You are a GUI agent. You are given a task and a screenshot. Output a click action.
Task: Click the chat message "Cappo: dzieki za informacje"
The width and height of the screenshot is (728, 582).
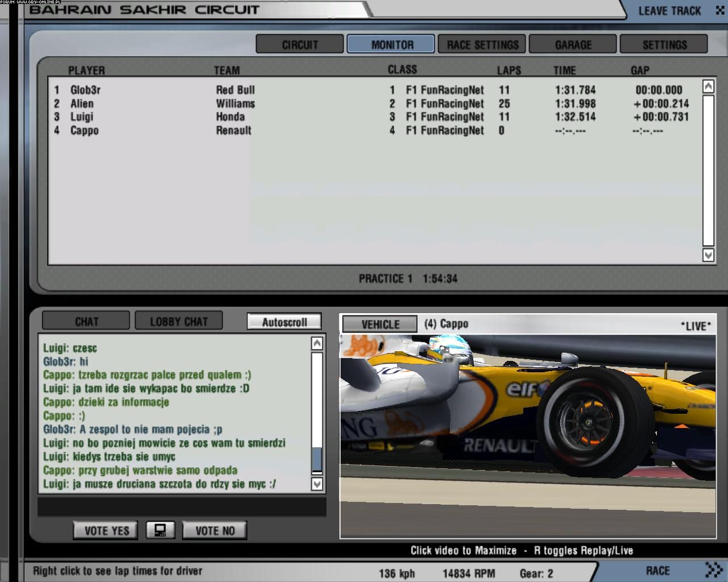(106, 402)
